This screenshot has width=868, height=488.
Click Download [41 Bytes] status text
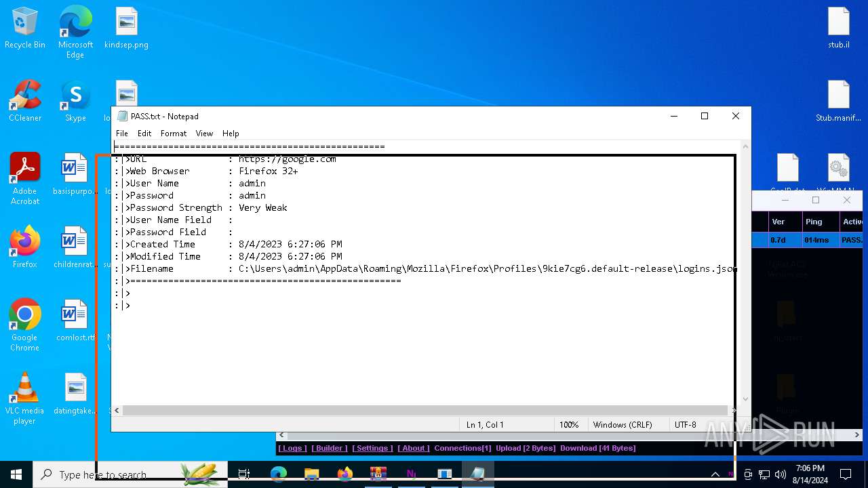pyautogui.click(x=597, y=448)
